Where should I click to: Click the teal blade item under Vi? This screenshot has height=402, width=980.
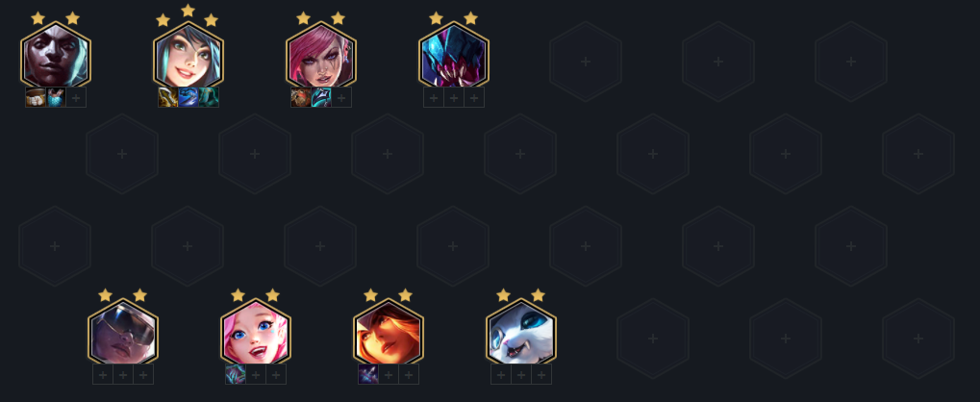[x=321, y=97]
